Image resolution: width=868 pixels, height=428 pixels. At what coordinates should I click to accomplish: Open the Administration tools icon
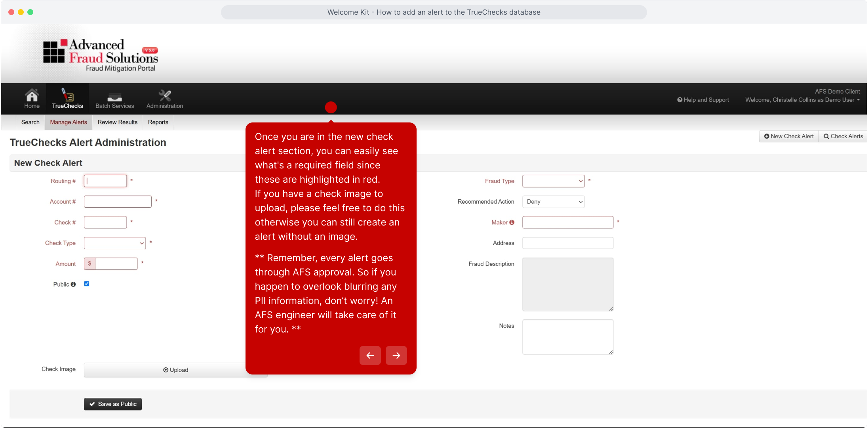click(x=165, y=95)
